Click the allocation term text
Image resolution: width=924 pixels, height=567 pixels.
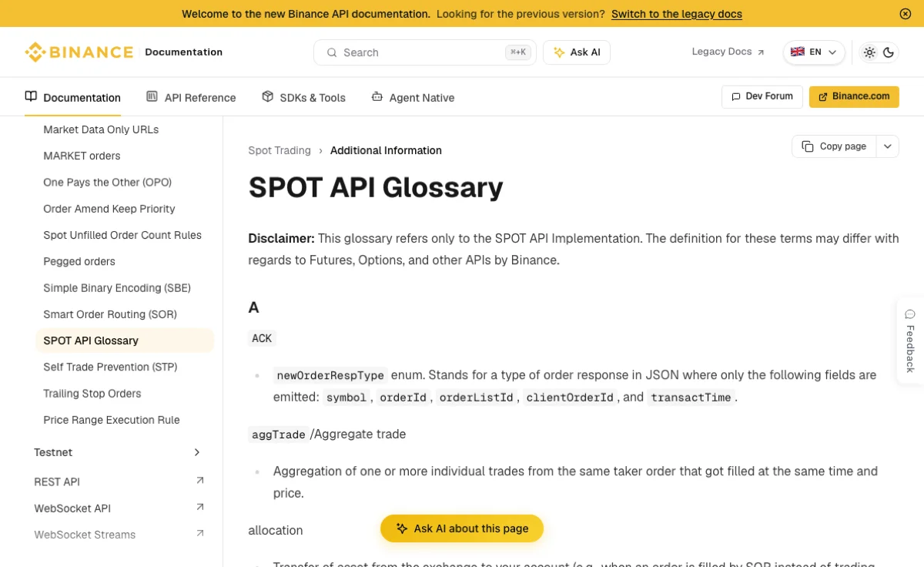pos(276,530)
